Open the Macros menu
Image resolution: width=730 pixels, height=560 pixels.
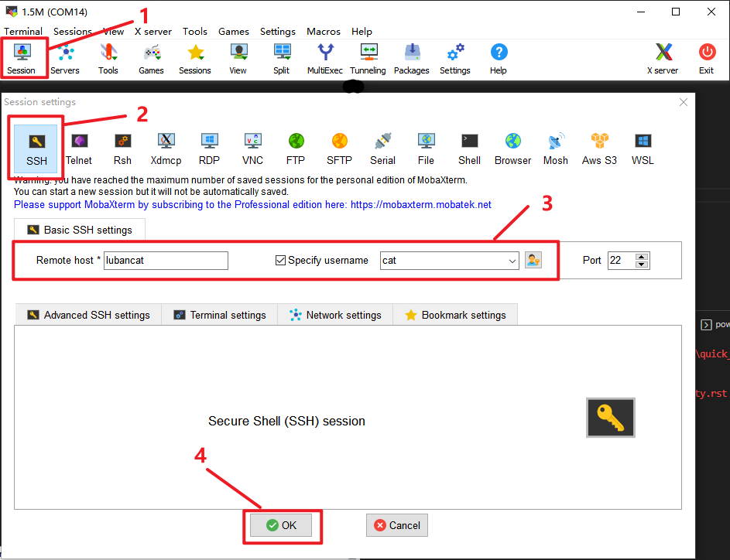tap(323, 32)
